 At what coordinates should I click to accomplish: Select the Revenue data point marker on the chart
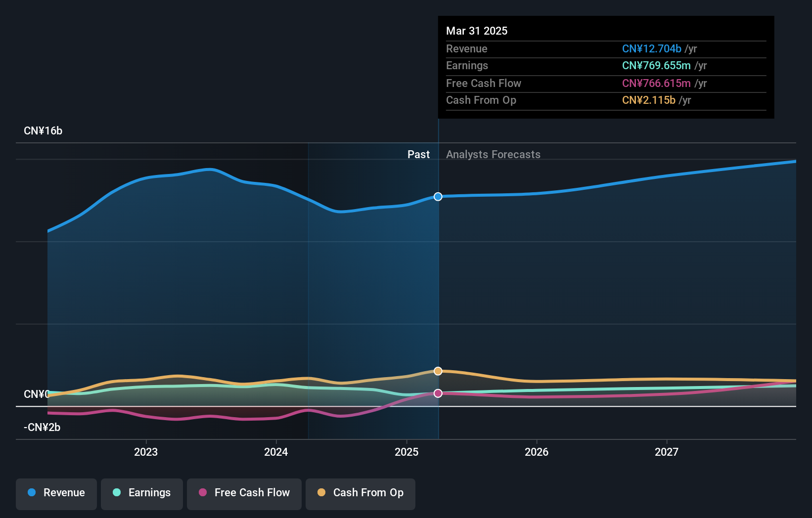[438, 197]
